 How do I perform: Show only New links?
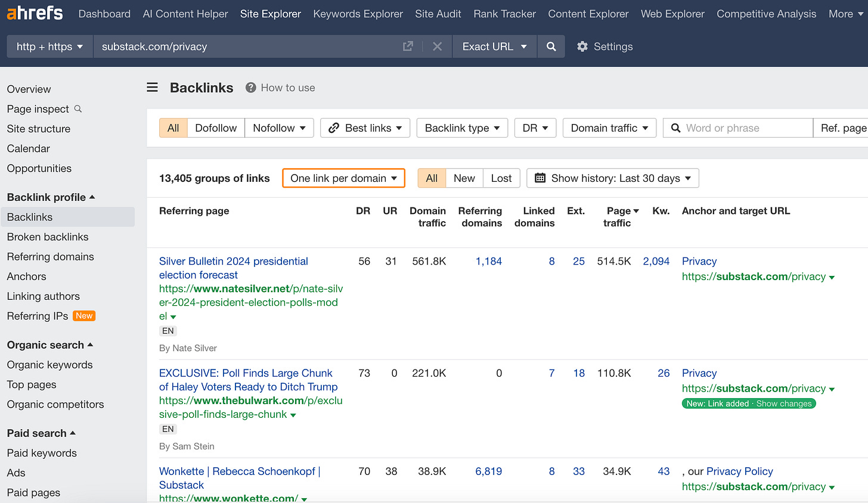click(x=464, y=178)
